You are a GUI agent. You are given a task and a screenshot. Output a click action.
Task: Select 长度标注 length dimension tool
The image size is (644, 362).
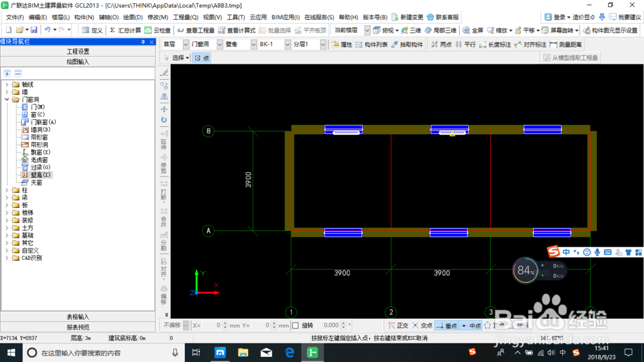[x=495, y=44]
